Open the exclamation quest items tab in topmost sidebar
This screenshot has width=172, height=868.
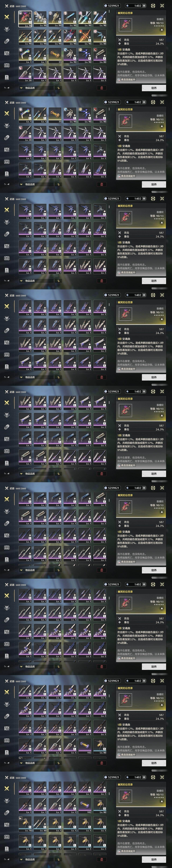click(x=7, y=77)
